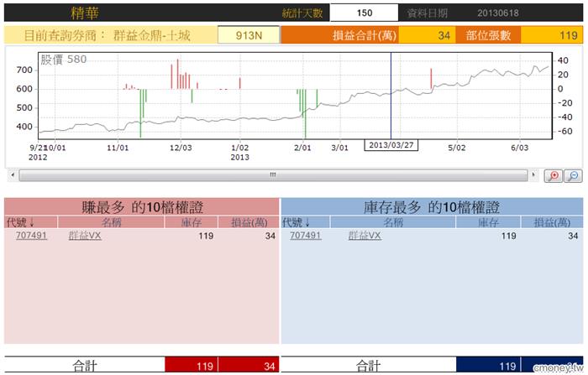The height and width of the screenshot is (375, 588).
Task: Open 群益VX link in the 賺最多 table
Action: [x=84, y=236]
